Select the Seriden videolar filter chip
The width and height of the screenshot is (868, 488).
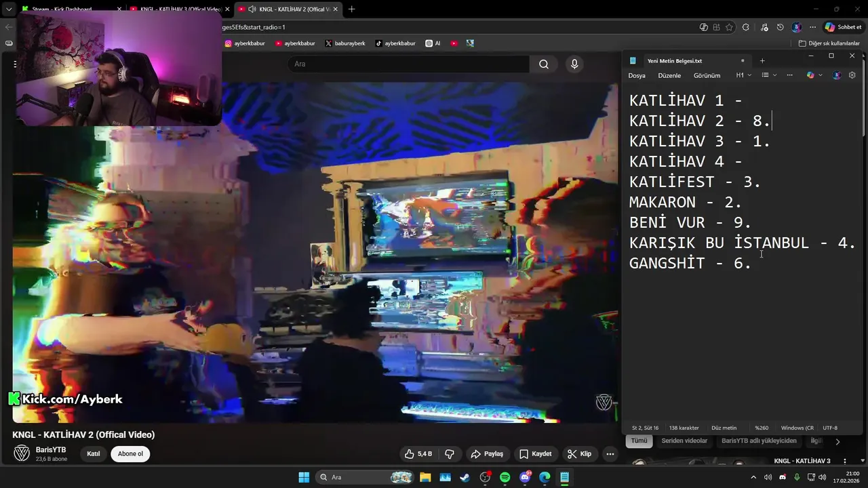684,441
